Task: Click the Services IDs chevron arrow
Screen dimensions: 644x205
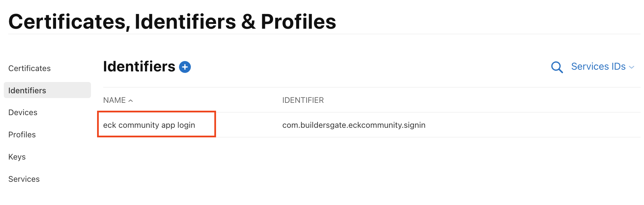Action: coord(632,67)
